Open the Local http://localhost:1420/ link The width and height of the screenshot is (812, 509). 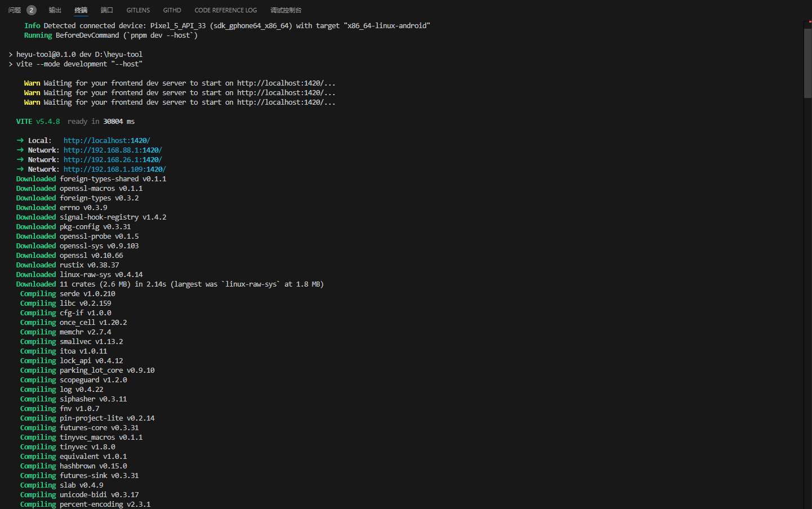(107, 141)
